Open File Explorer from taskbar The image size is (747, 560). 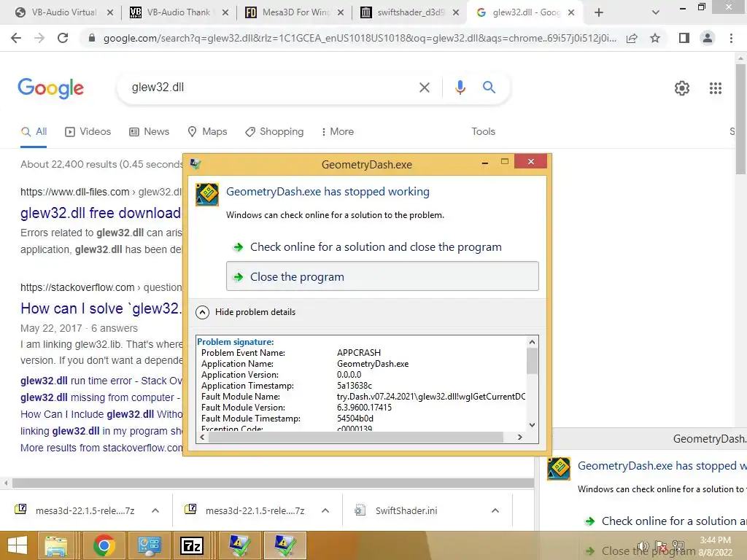pos(55,545)
